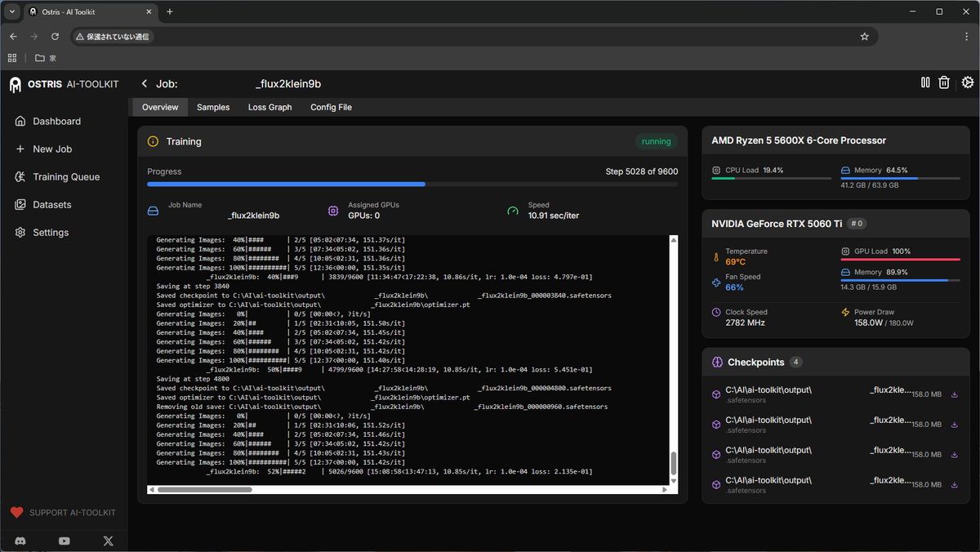Image resolution: width=980 pixels, height=552 pixels.
Task: Click the Speed gauge icon
Action: click(513, 211)
